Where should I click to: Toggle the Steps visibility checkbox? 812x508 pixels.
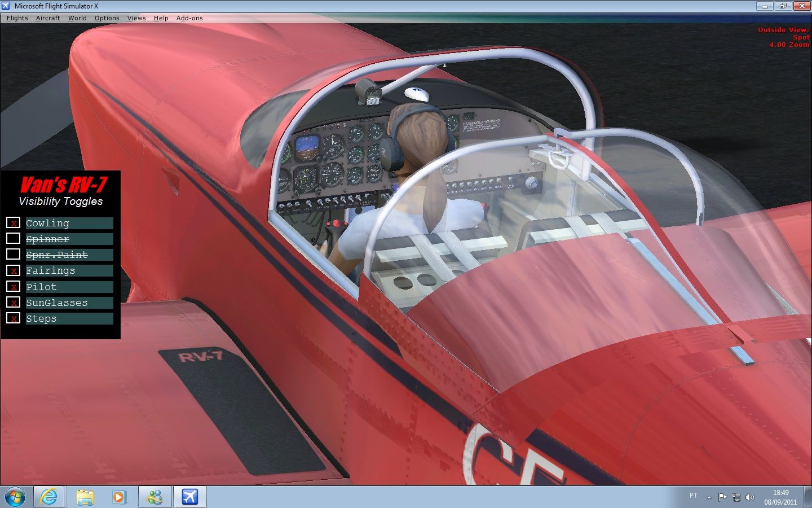tap(14, 318)
